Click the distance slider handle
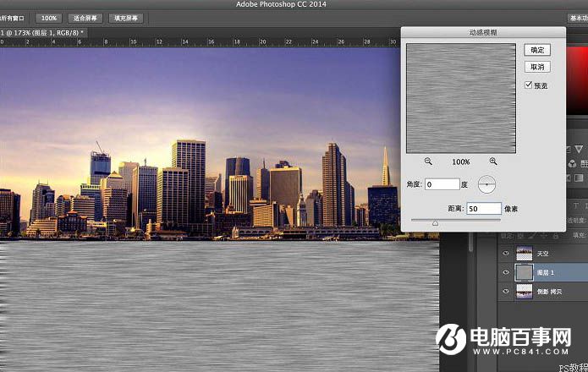Screen dimensions: 588x372 click(x=435, y=223)
